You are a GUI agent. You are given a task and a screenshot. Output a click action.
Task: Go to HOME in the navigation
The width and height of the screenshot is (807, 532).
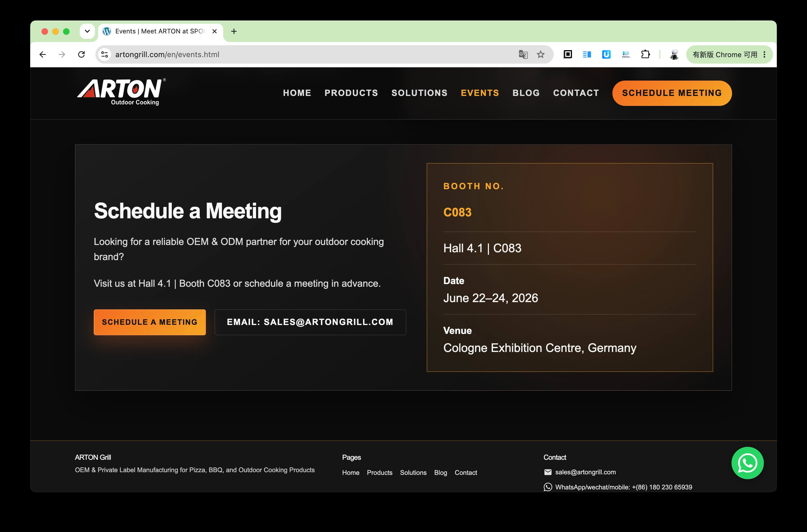(297, 93)
